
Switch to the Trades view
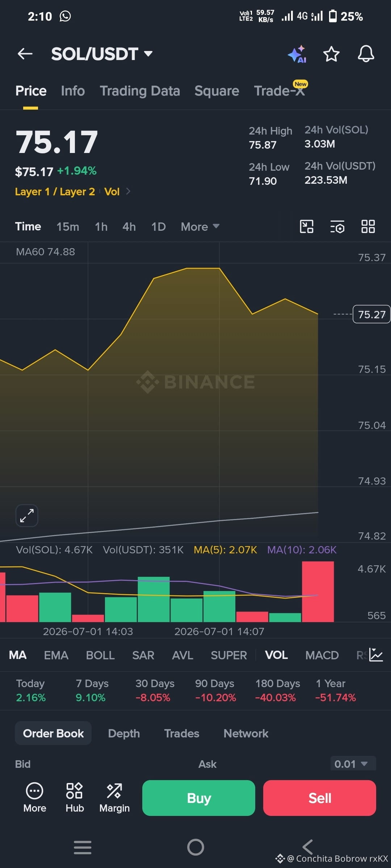[182, 733]
